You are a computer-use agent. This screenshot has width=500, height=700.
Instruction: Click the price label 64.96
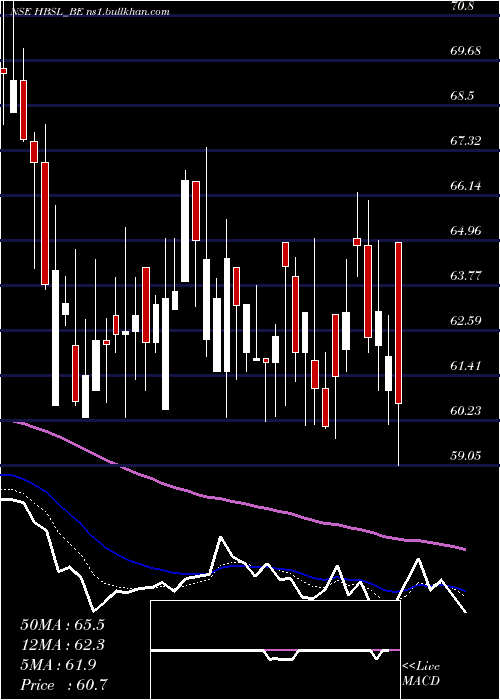[466, 231]
